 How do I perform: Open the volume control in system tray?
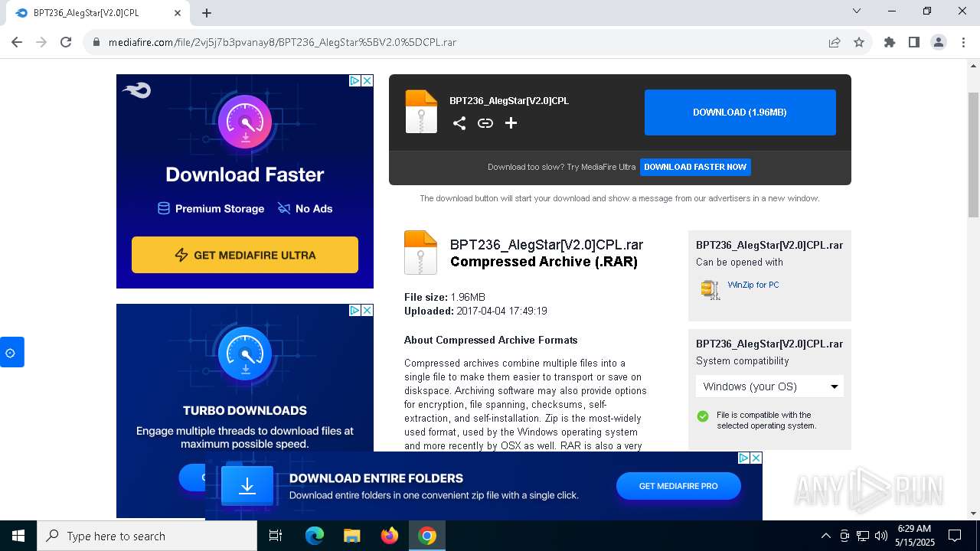tap(881, 536)
